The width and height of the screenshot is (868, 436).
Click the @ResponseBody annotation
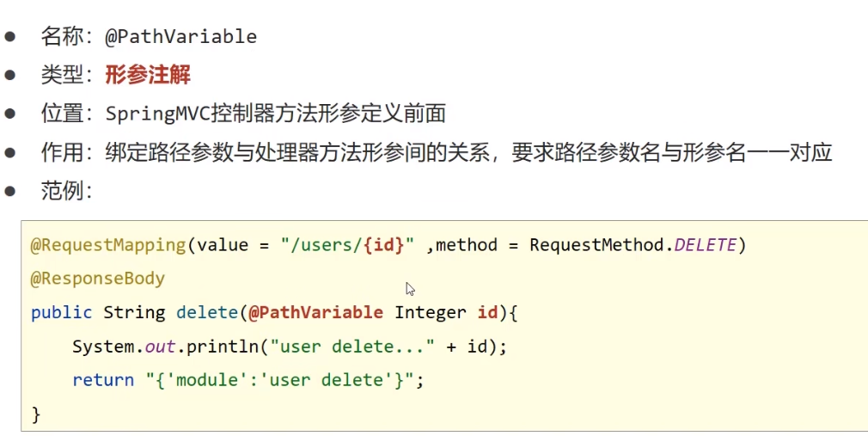tap(97, 279)
